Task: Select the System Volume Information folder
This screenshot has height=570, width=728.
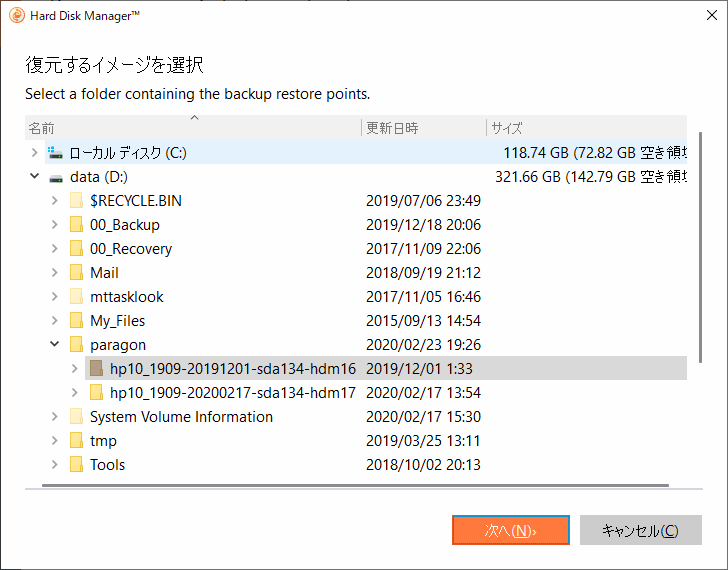Action: (x=181, y=417)
